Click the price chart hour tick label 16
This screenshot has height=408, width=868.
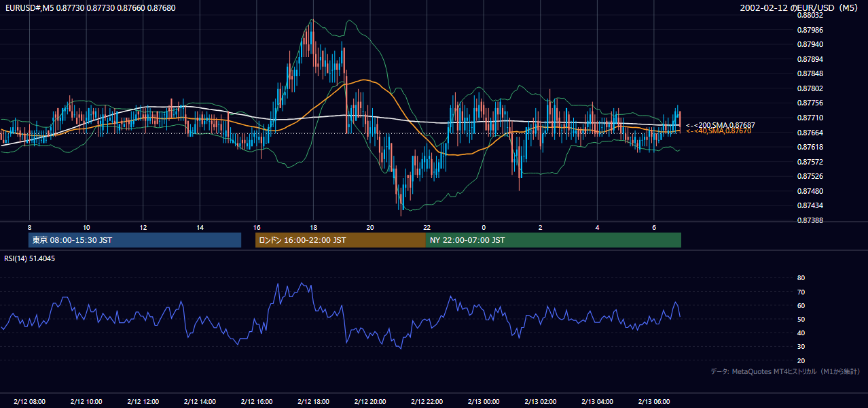coord(257,227)
